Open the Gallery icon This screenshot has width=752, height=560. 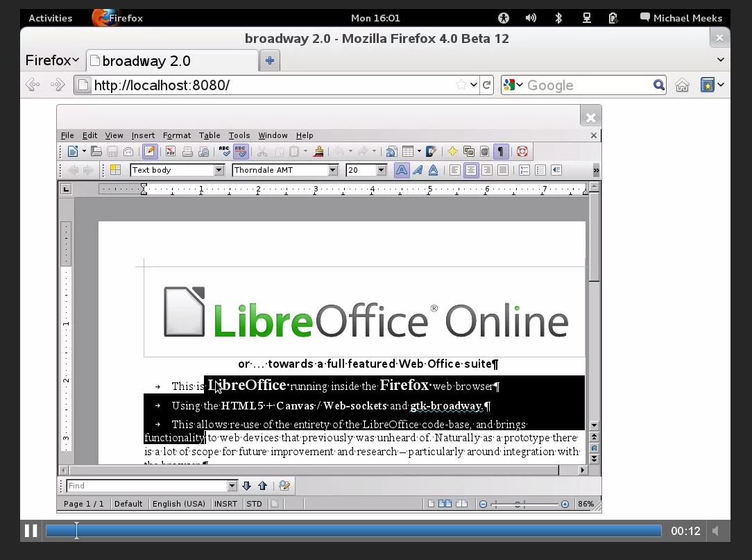468,152
